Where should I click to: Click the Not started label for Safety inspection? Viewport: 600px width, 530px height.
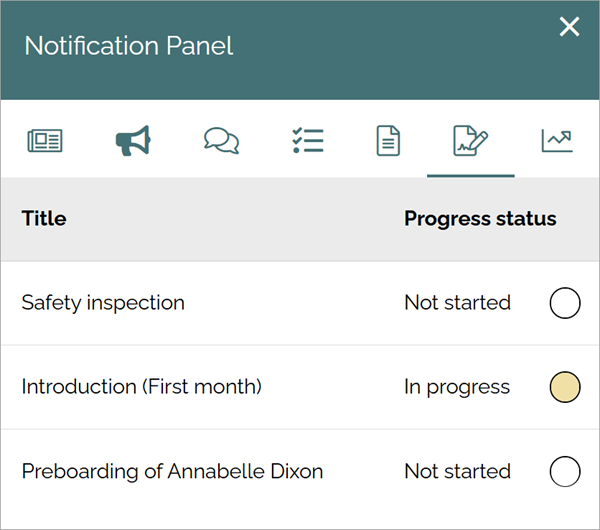point(458,303)
